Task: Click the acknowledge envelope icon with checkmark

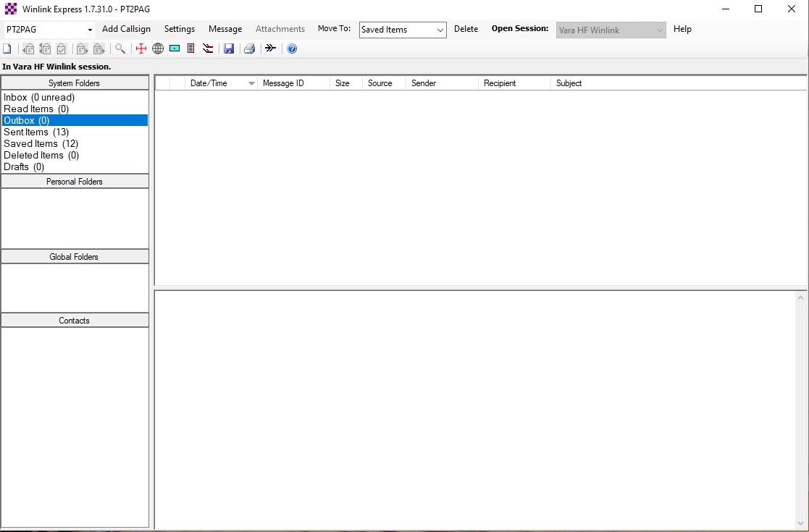Action: (62, 49)
